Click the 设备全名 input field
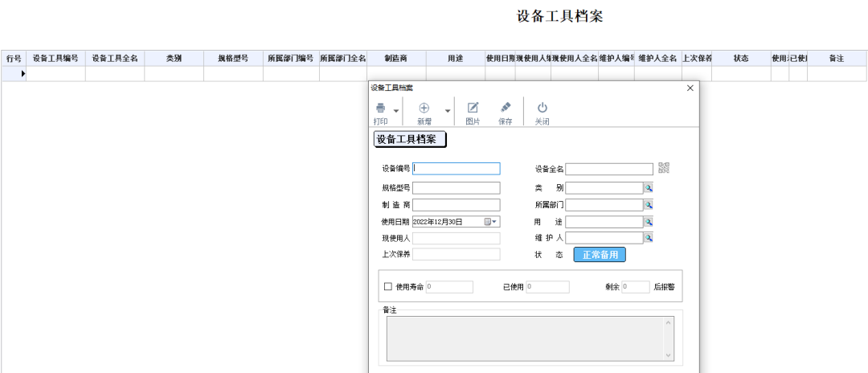 609,169
